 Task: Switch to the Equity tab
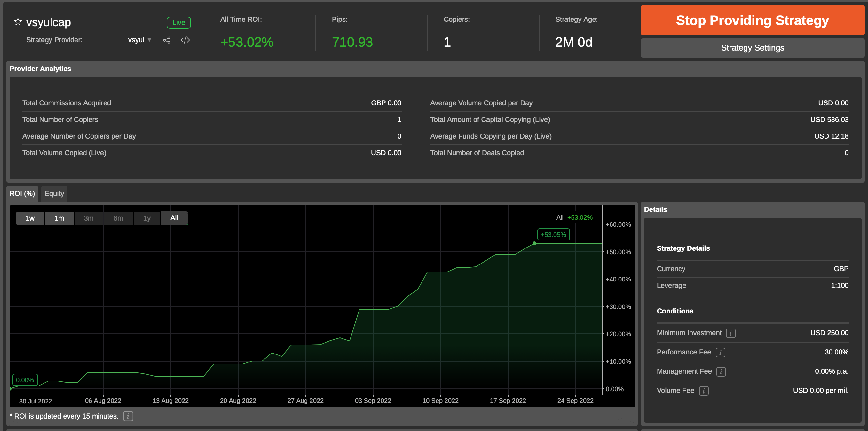(x=54, y=194)
